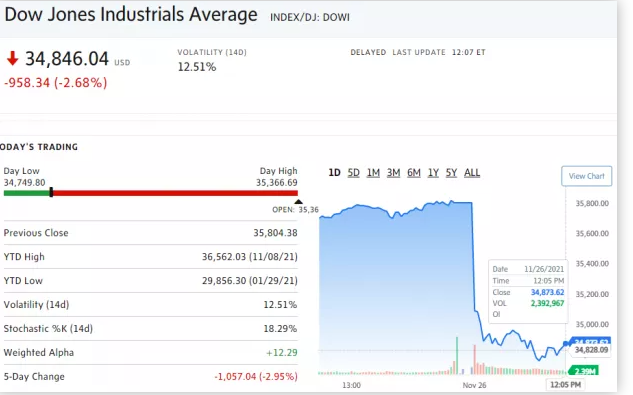This screenshot has height=395, width=633.
Task: Click the tall green volume bar
Action: (457, 355)
